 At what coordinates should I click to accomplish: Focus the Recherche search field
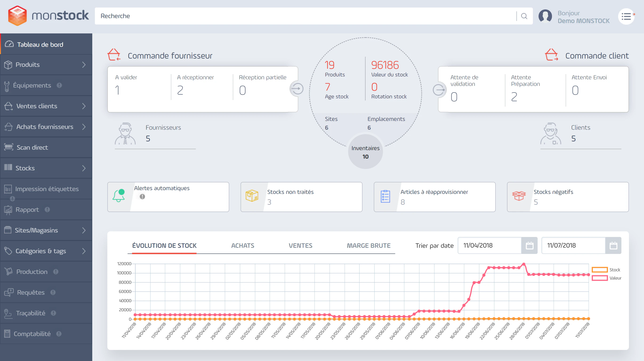(305, 16)
